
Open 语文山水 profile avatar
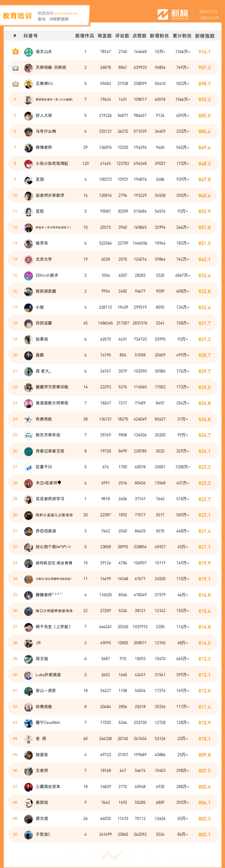29,52
